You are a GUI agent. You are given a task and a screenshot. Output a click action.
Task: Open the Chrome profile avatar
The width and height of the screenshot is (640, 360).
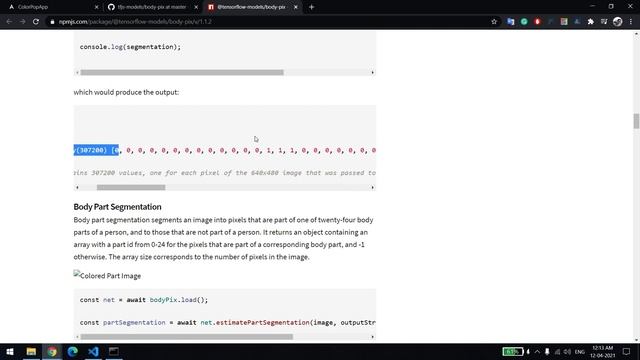click(x=618, y=22)
